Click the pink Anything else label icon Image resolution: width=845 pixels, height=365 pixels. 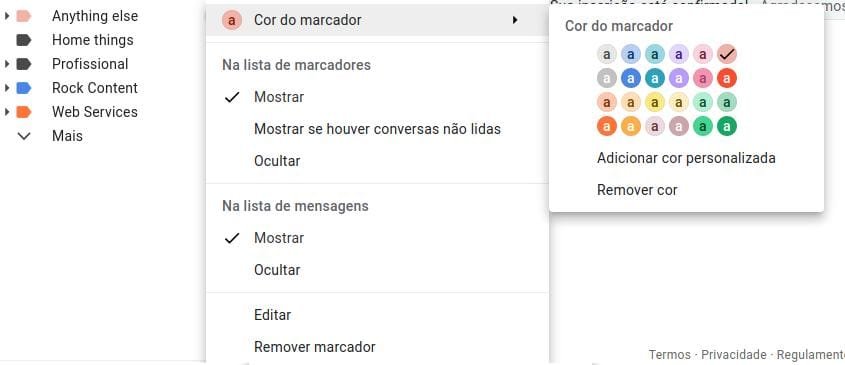(x=24, y=16)
